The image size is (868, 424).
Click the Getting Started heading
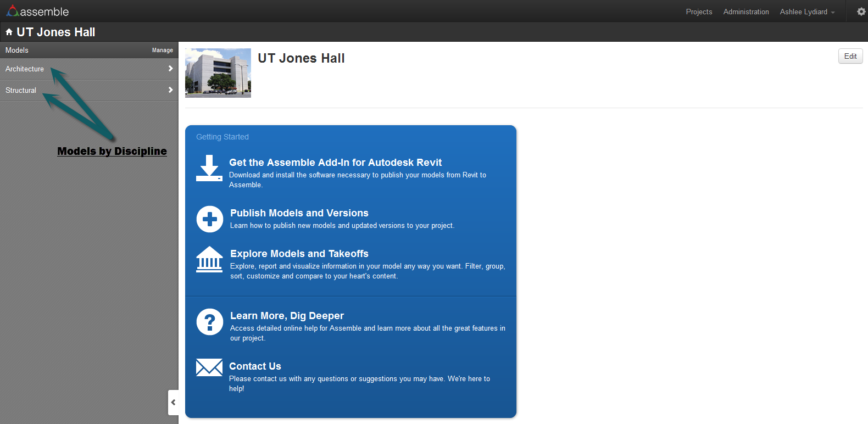(222, 137)
